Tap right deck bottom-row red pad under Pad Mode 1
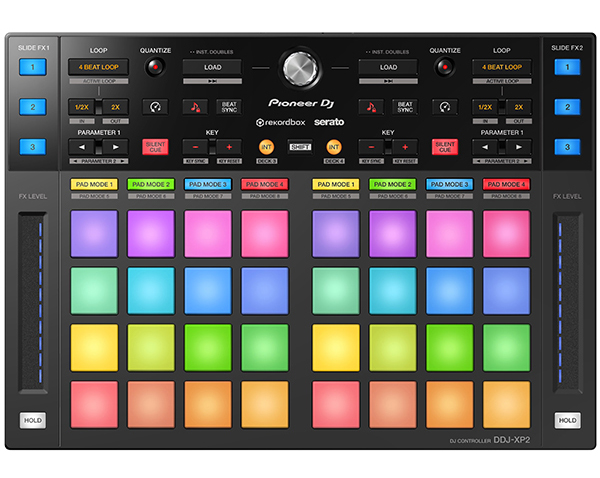The width and height of the screenshot is (600, 478). [x=336, y=405]
